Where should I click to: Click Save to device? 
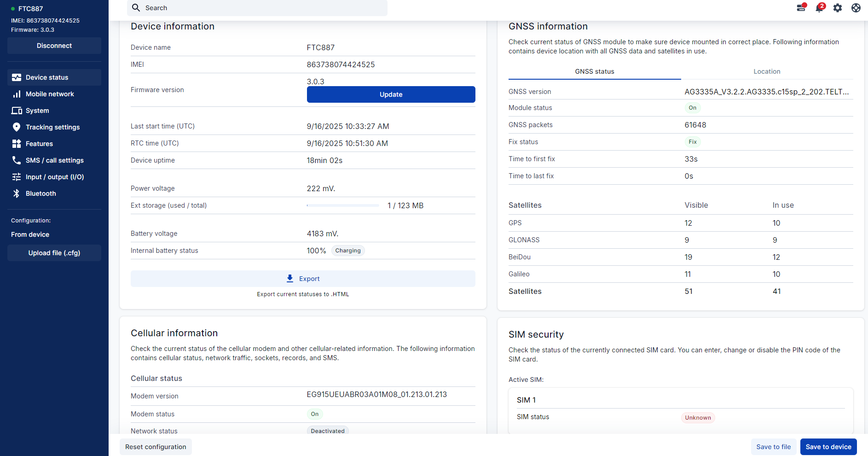(x=828, y=447)
